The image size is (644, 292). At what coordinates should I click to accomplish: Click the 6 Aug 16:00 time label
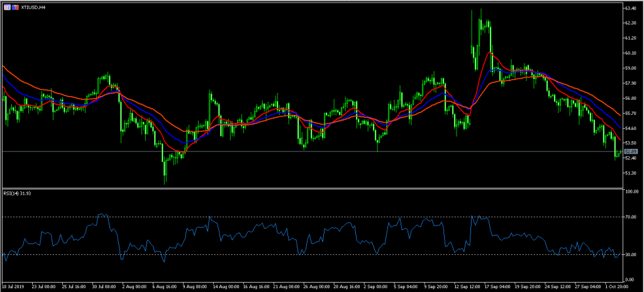pos(165,286)
